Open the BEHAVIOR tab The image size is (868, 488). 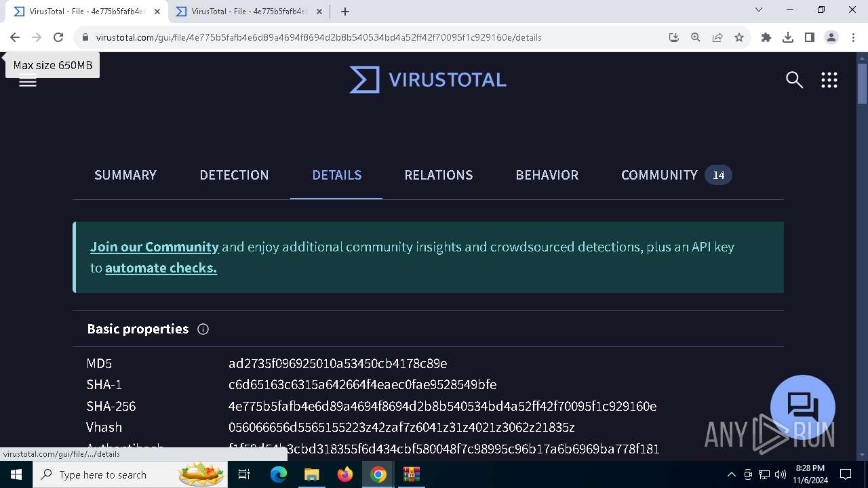coord(547,176)
